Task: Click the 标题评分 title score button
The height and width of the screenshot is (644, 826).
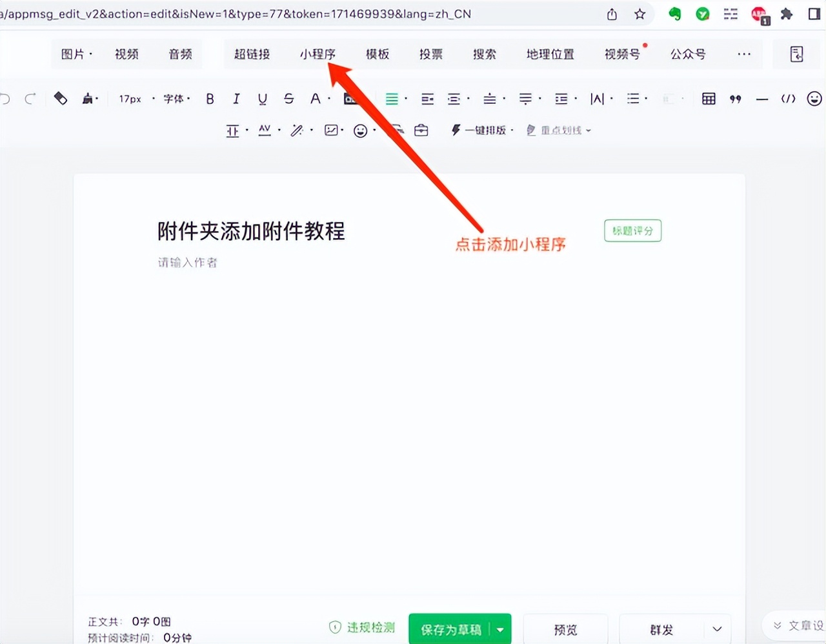Action: [x=632, y=230]
